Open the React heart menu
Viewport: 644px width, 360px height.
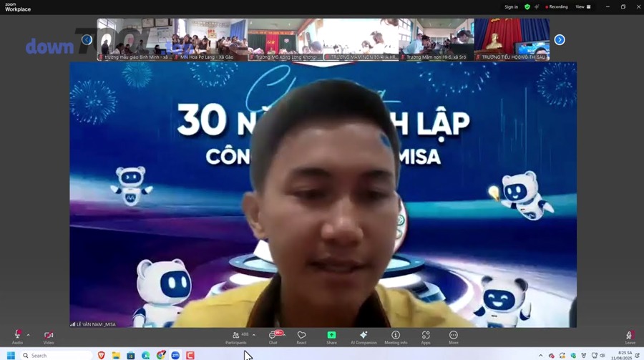click(x=301, y=337)
